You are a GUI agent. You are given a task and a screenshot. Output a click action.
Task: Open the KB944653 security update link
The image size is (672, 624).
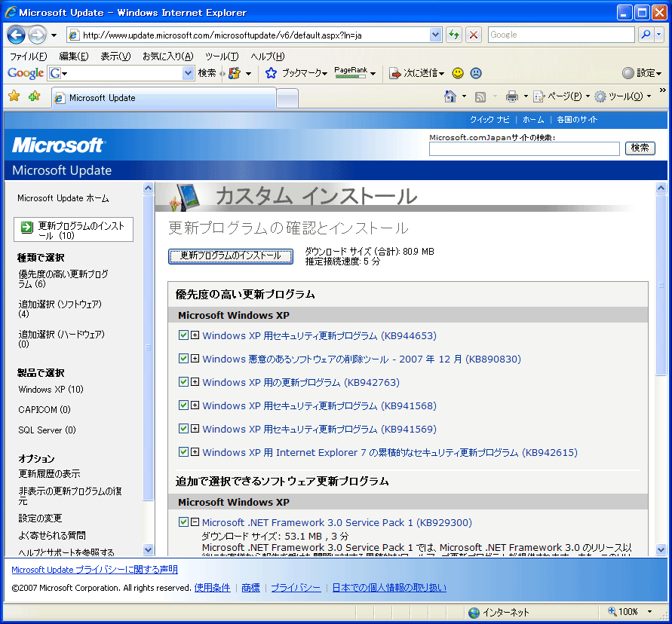point(319,335)
